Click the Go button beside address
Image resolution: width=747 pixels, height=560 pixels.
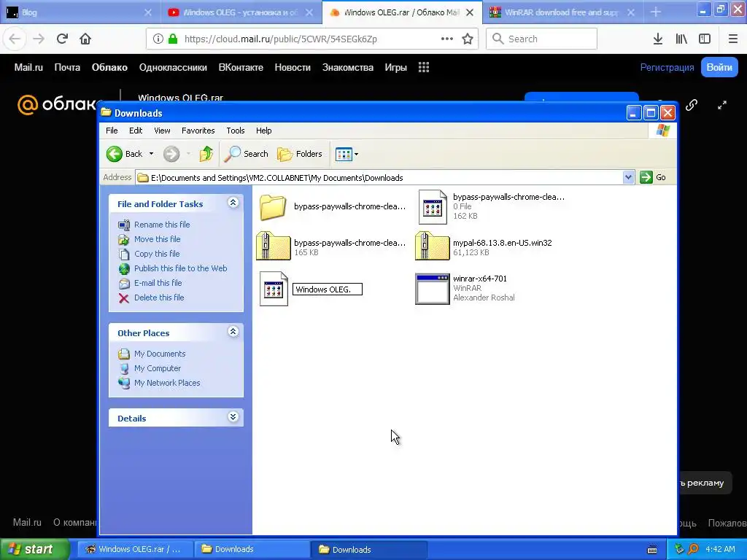[653, 177]
